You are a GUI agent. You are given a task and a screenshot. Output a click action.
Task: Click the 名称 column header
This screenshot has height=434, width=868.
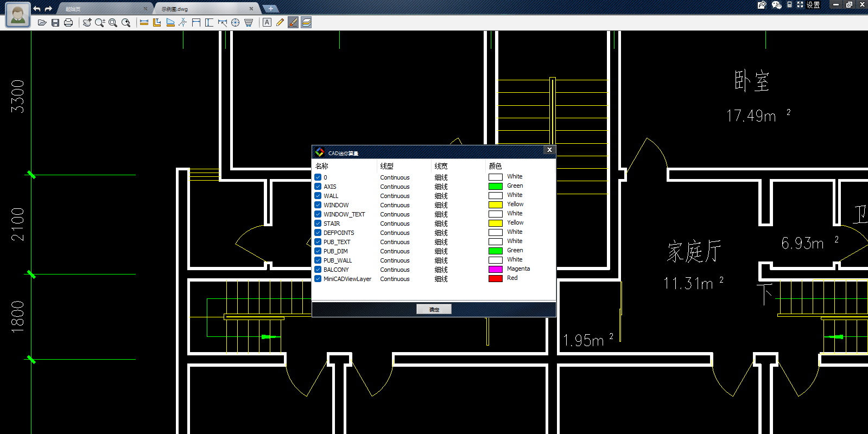point(322,166)
